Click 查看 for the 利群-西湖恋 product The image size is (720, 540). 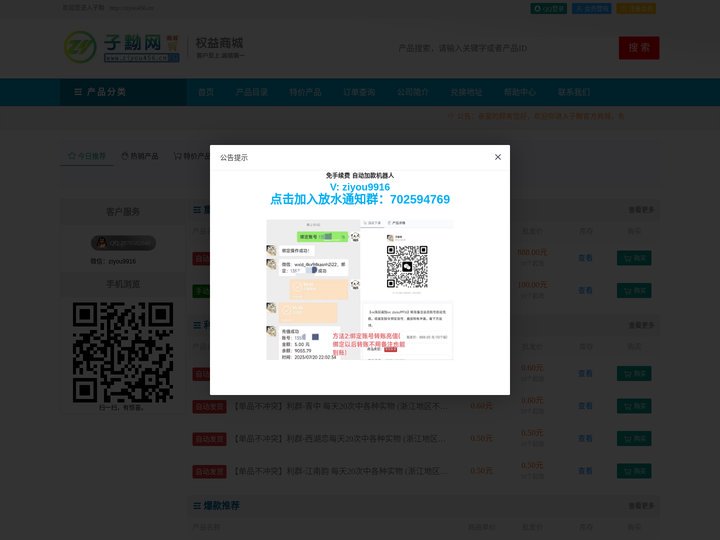click(585, 439)
